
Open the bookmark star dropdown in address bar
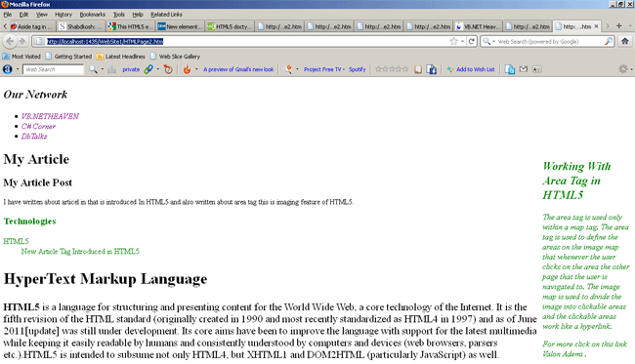click(x=462, y=41)
